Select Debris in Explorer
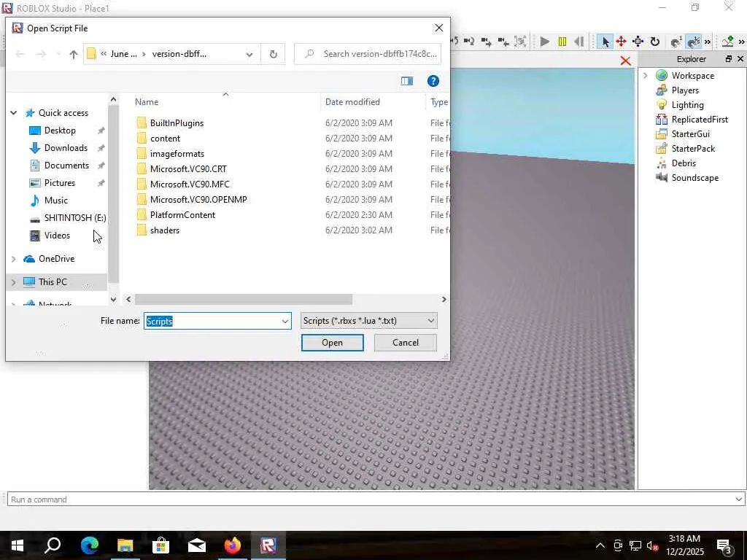 pyautogui.click(x=684, y=163)
